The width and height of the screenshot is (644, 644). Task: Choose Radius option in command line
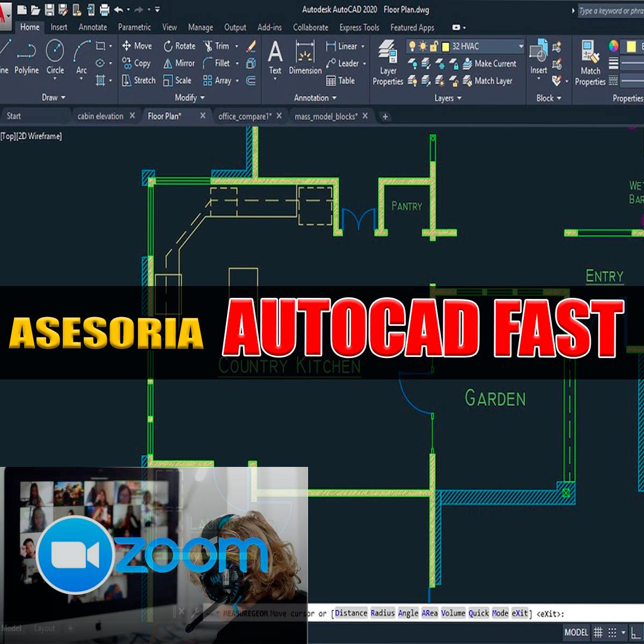pos(383,613)
